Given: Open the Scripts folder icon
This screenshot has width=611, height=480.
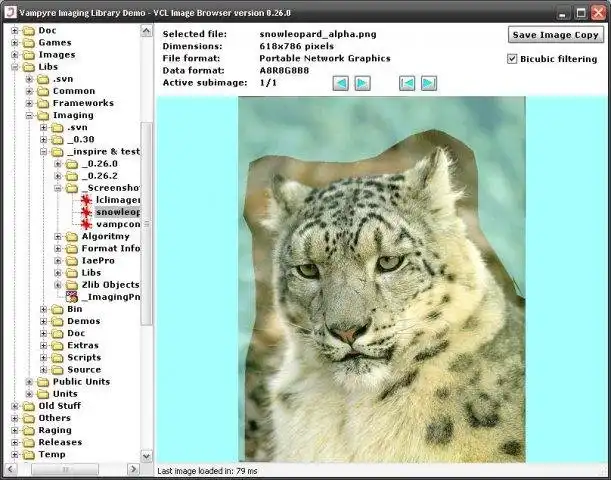Looking at the screenshot, I should [x=57, y=357].
